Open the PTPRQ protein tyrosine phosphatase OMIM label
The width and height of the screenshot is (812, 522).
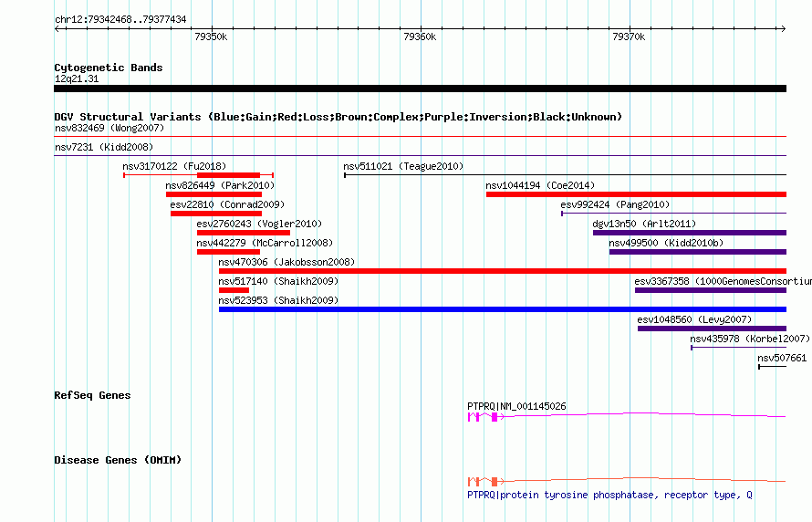tap(609, 495)
